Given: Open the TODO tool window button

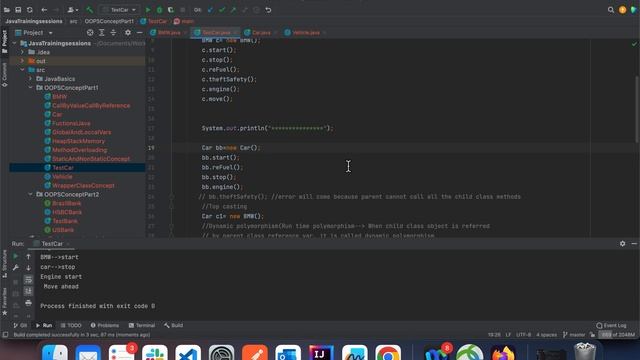Looking at the screenshot, I should (x=71, y=325).
